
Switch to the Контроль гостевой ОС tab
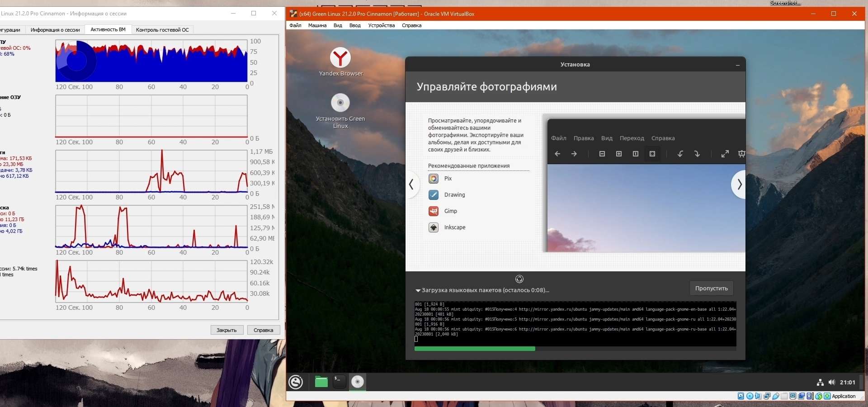point(162,30)
